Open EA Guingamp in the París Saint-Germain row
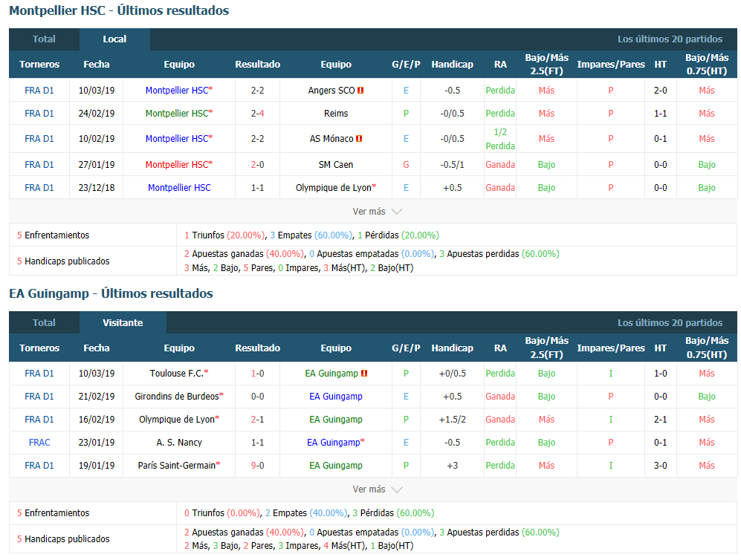 point(336,465)
